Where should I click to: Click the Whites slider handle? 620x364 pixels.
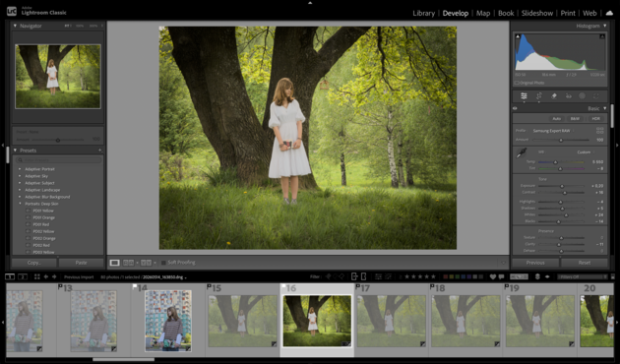tap(566, 215)
